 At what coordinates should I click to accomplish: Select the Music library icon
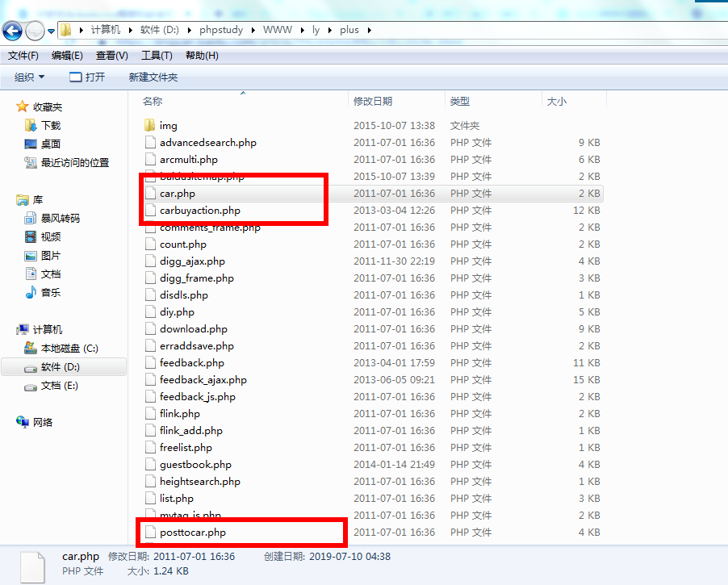click(31, 293)
